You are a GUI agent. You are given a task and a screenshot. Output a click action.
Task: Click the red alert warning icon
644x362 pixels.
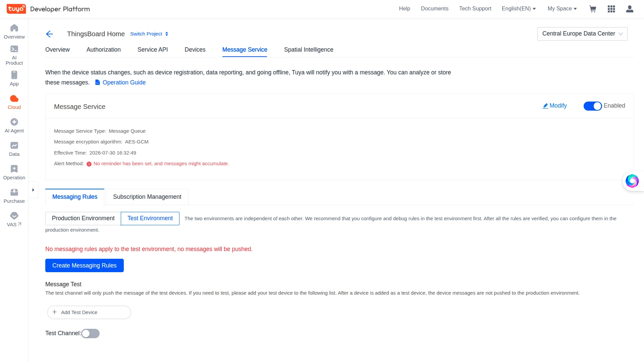click(x=89, y=164)
